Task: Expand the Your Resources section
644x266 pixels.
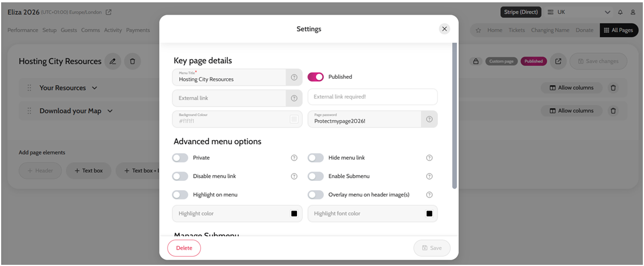Action: tap(94, 88)
